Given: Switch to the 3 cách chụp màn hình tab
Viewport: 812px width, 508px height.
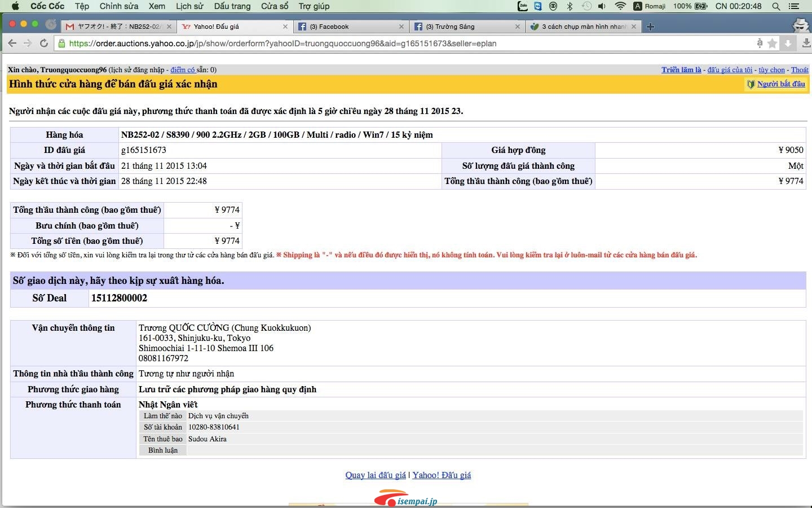Looking at the screenshot, I should 583,27.
